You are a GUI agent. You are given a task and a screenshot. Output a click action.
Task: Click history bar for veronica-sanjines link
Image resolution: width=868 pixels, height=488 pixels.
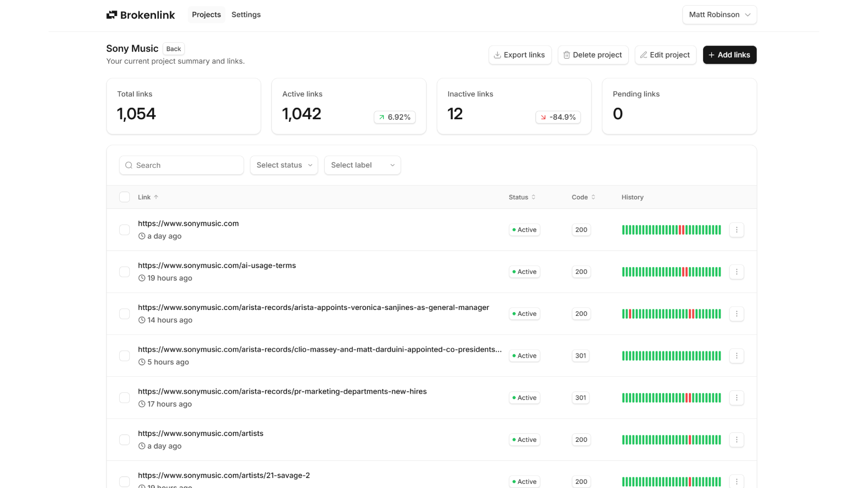tap(671, 314)
